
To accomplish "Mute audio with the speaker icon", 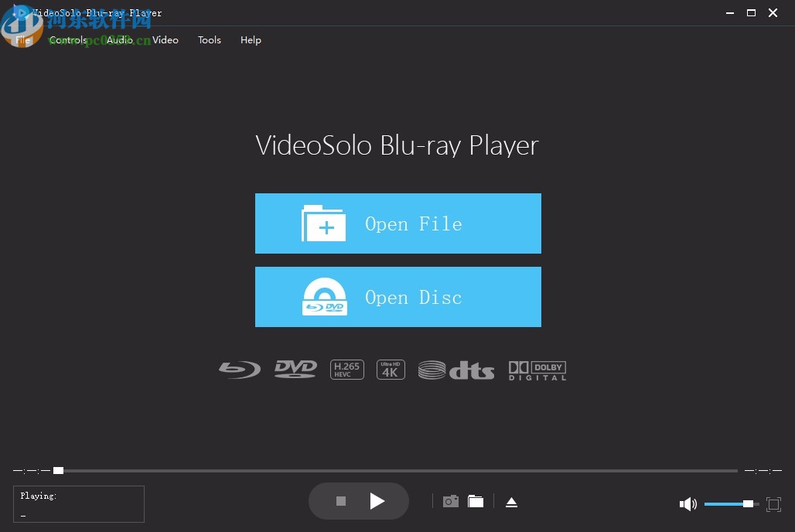I will click(688, 504).
